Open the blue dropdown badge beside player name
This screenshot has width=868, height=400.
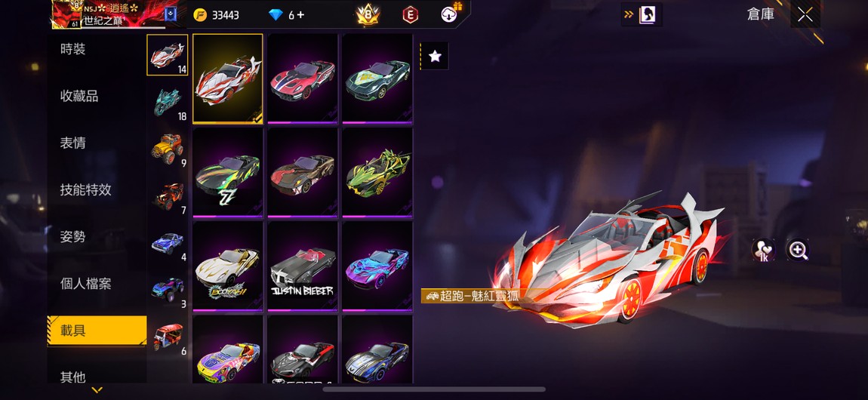coord(171,15)
